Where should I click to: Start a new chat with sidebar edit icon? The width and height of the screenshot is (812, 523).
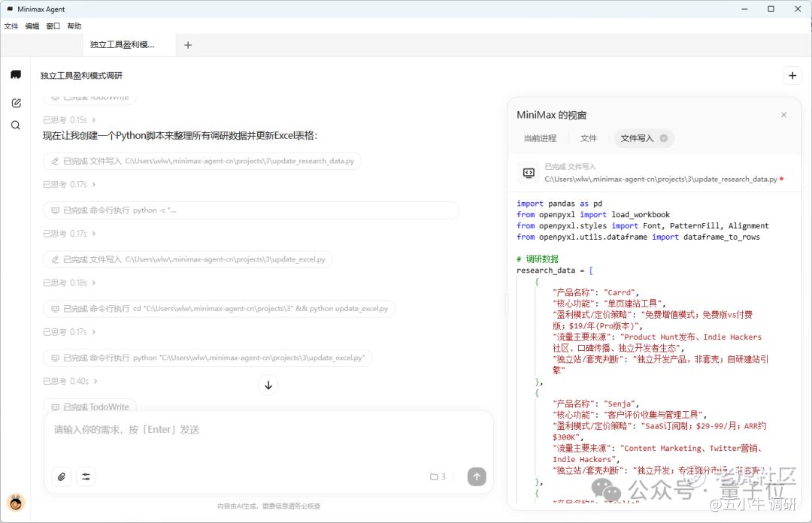pos(16,103)
